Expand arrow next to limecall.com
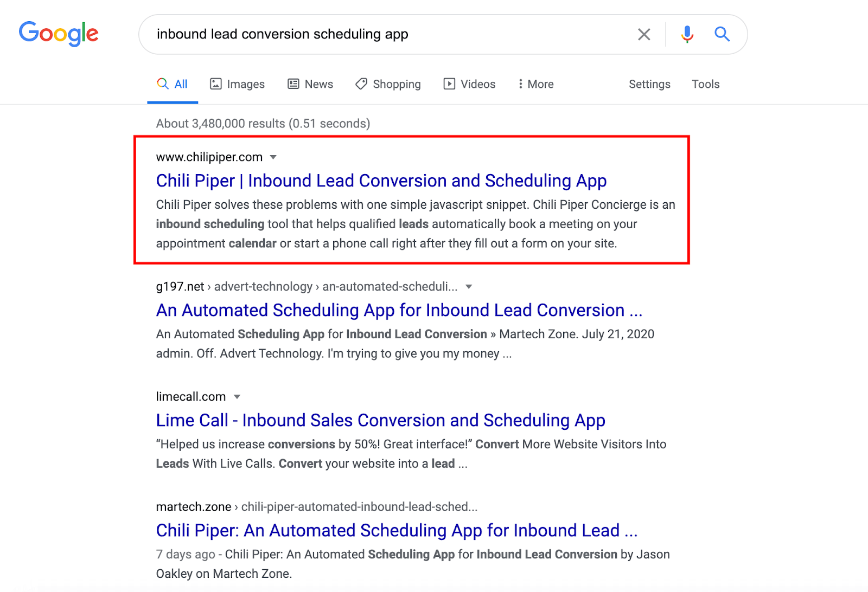Screen dimensions: 868x592 (237, 397)
